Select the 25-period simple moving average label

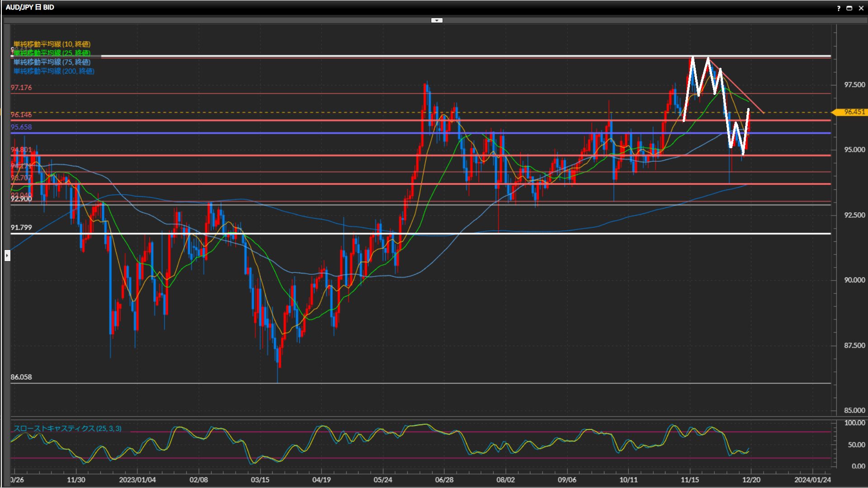click(x=52, y=53)
